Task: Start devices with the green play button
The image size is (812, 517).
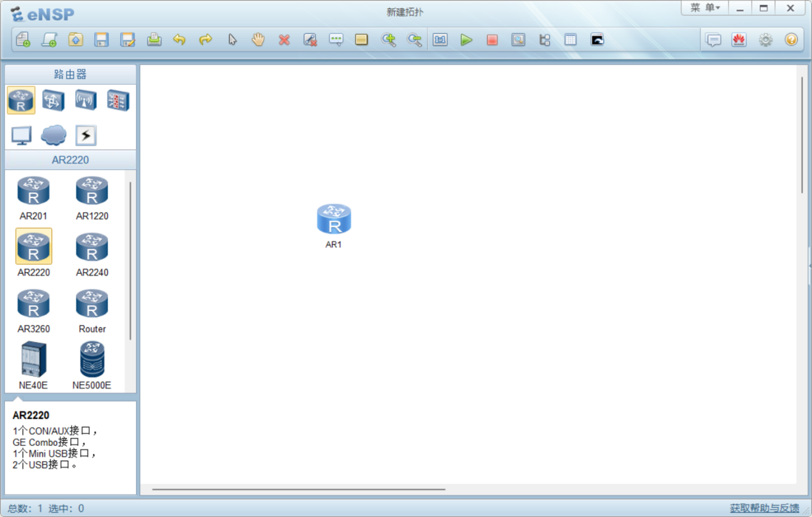Action: (x=466, y=40)
